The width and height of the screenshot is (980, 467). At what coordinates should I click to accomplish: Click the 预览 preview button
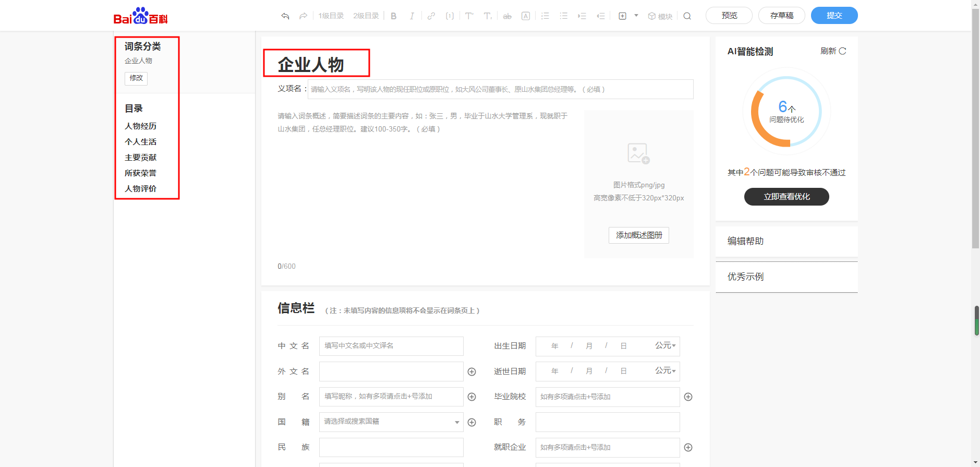(x=729, y=16)
